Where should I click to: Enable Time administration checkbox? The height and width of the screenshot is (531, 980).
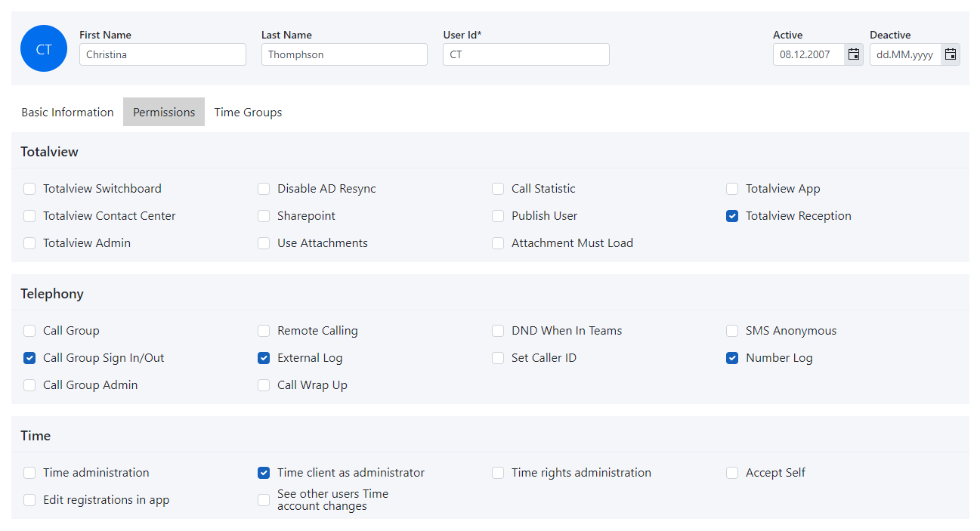[29, 473]
